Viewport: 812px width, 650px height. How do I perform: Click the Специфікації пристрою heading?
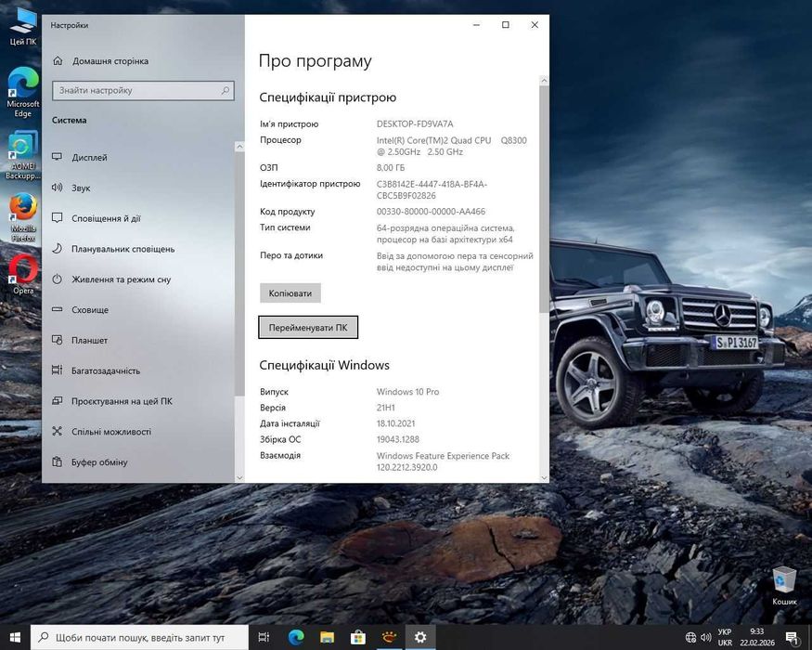[x=328, y=97]
